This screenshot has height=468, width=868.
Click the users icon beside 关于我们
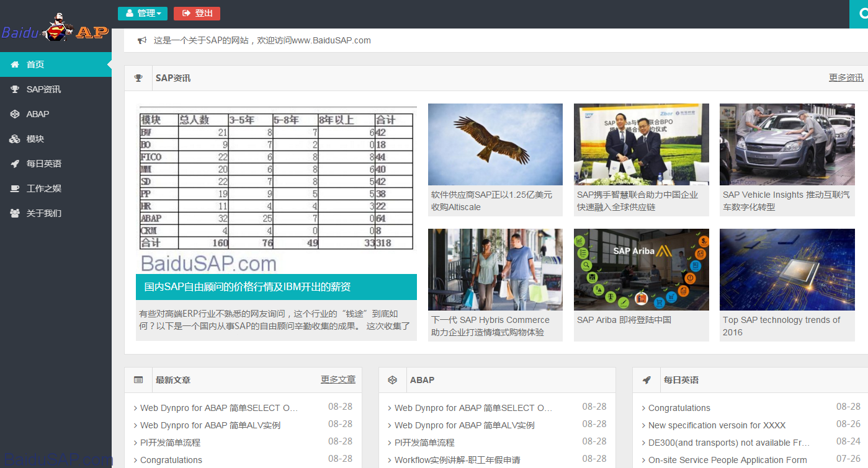click(15, 213)
